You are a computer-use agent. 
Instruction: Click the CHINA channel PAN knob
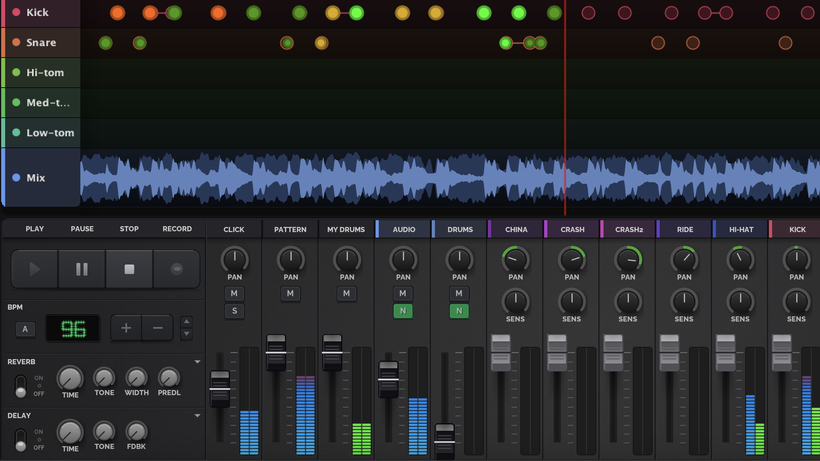tap(516, 259)
